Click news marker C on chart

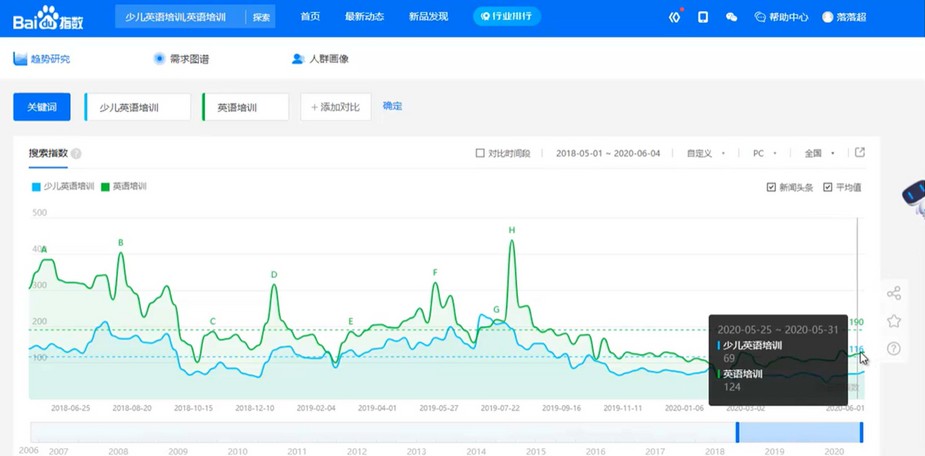pyautogui.click(x=213, y=322)
